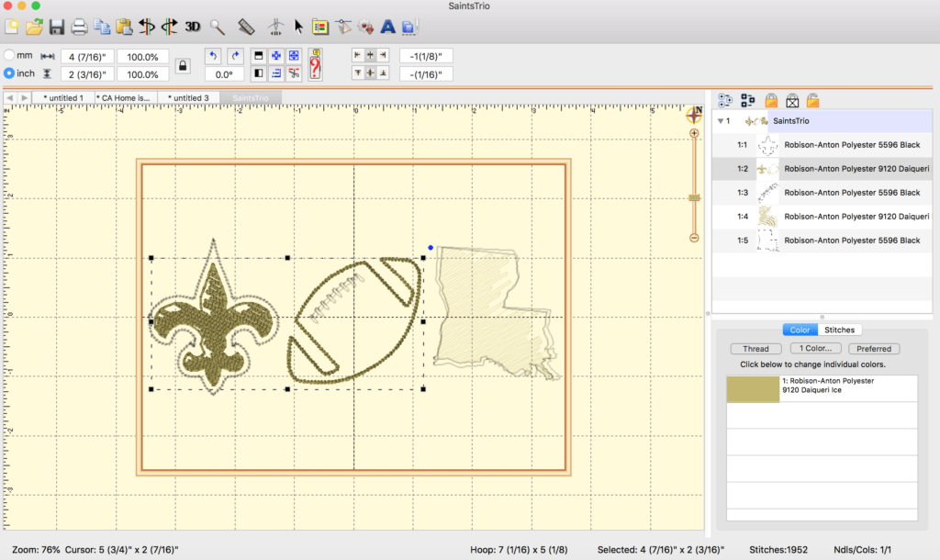
Task: Click the Paste icon in the toolbar
Action: tap(126, 27)
